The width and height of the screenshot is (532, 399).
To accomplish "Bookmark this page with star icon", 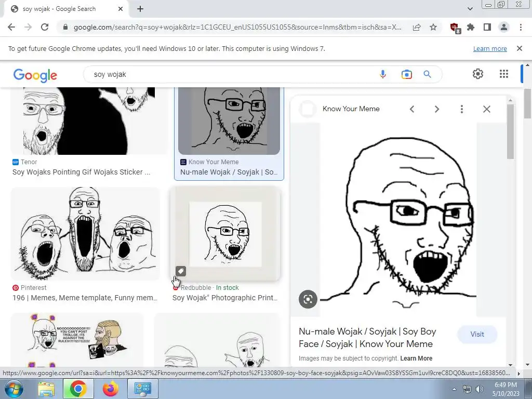I will [433, 27].
